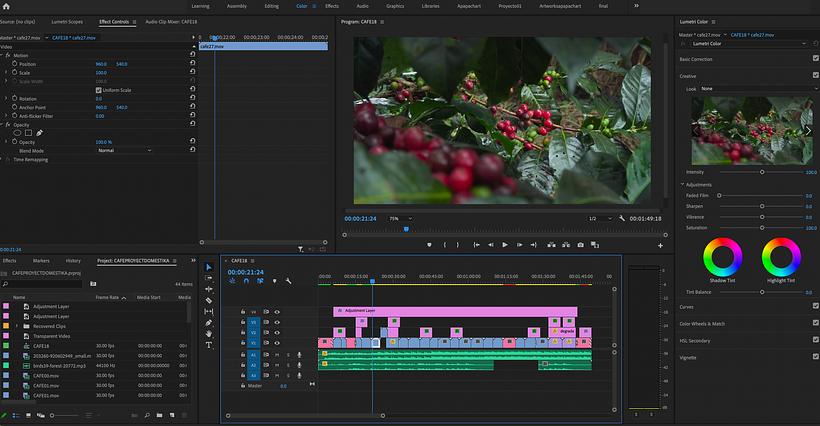The width and height of the screenshot is (820, 426).
Task: Select the Type tool
Action: [209, 345]
